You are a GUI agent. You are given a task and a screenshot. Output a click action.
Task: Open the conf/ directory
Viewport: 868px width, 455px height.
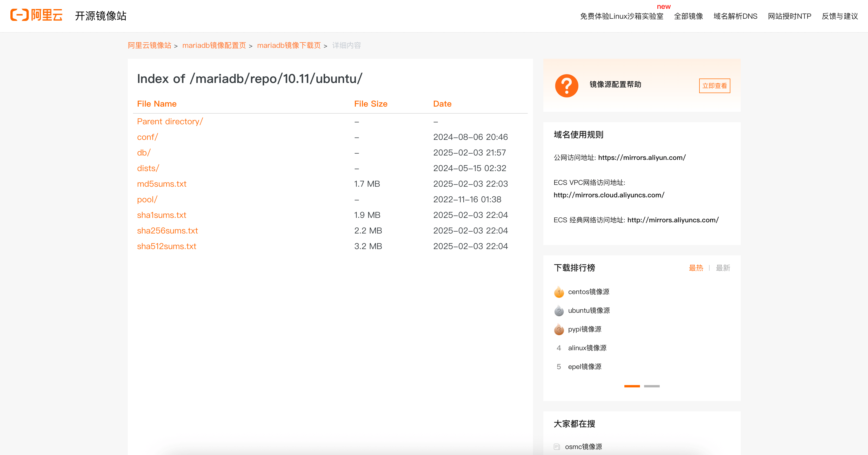point(147,137)
